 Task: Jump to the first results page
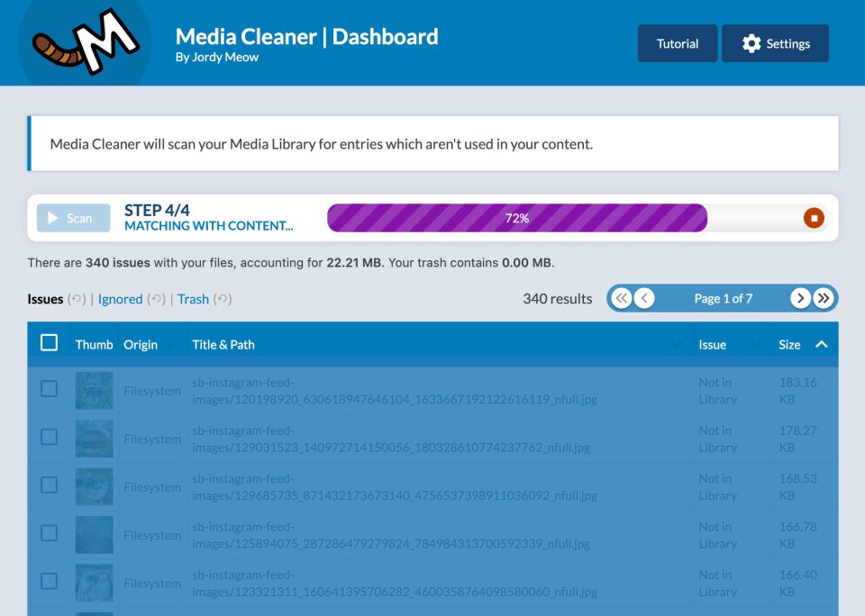[621, 298]
